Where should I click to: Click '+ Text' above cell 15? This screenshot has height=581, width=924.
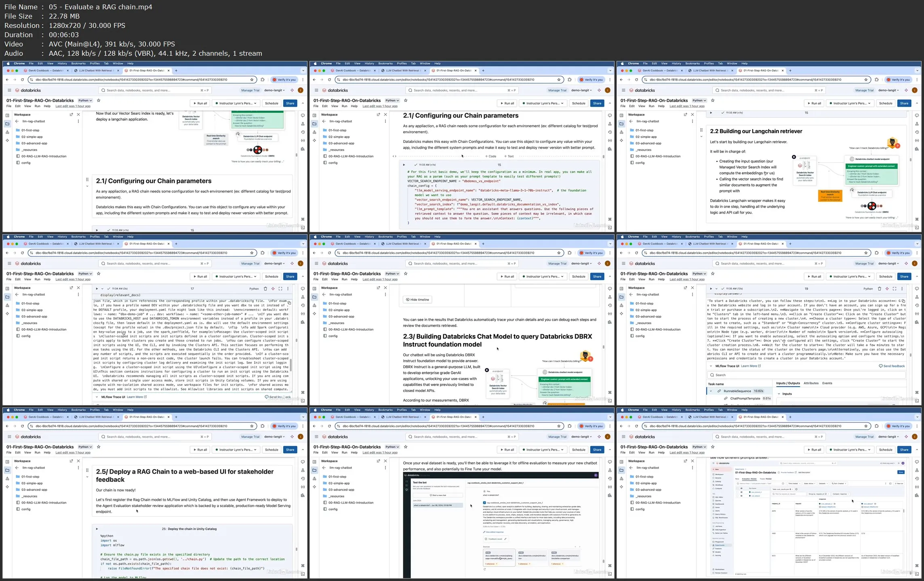(x=509, y=156)
